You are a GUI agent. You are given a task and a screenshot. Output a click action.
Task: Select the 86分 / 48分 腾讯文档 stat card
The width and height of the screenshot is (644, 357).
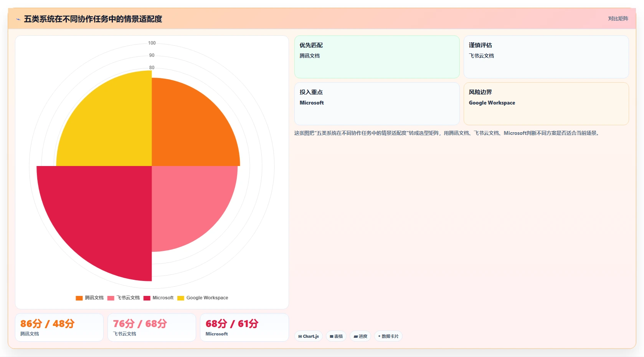59,327
